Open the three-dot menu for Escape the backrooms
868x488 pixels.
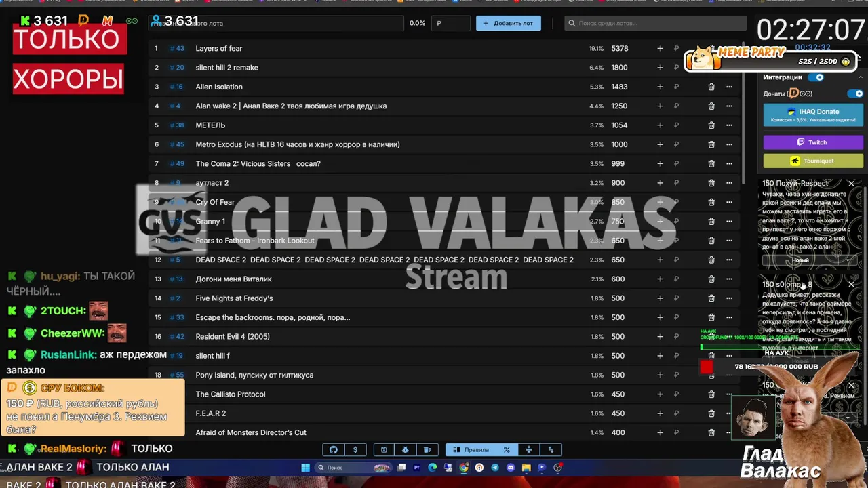point(729,317)
